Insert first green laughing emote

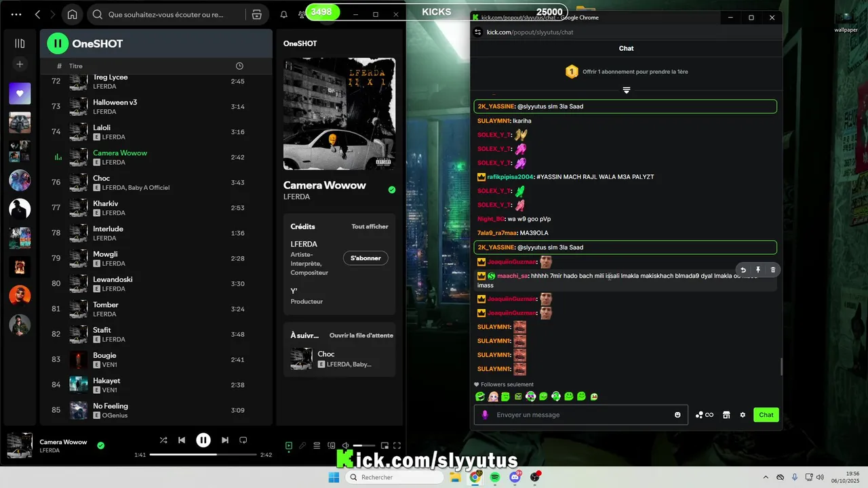480,396
